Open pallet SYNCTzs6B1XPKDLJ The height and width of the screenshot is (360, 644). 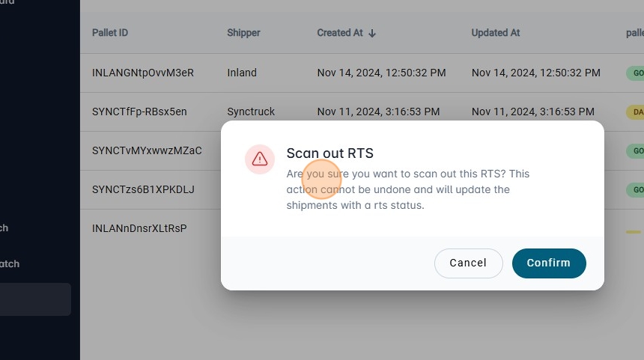(143, 189)
